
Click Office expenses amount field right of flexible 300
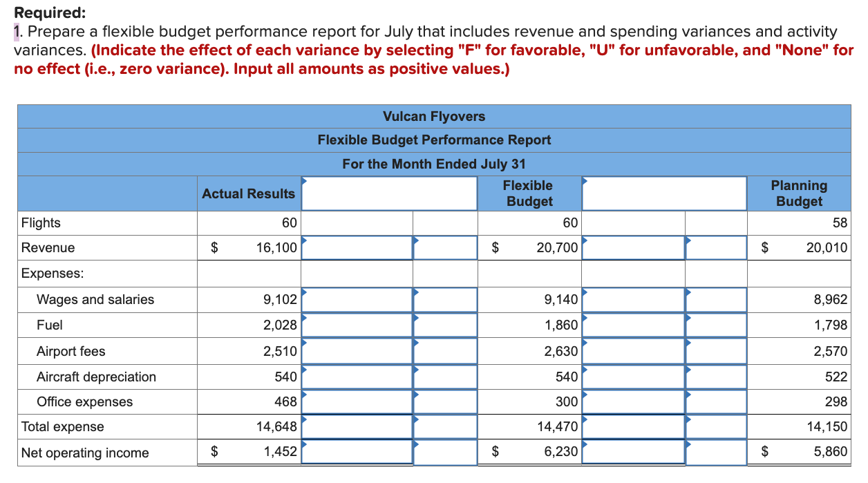click(x=633, y=401)
